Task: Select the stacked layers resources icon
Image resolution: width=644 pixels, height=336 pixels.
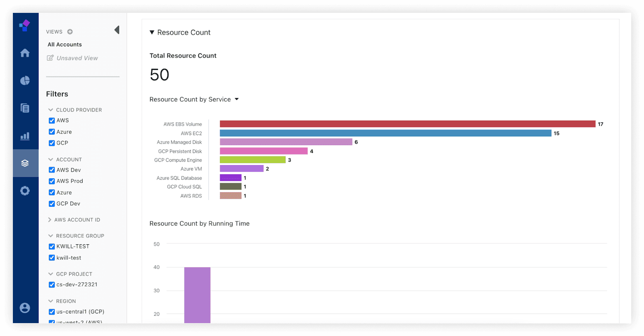Action: (x=25, y=163)
